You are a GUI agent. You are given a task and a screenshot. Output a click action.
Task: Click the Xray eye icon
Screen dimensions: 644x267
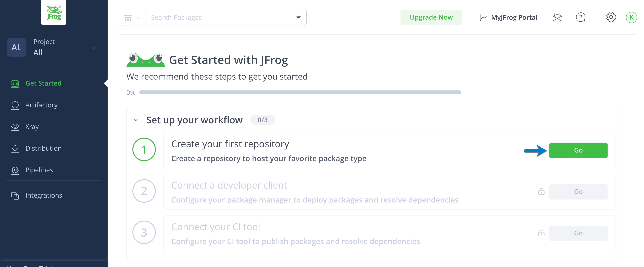(x=15, y=127)
